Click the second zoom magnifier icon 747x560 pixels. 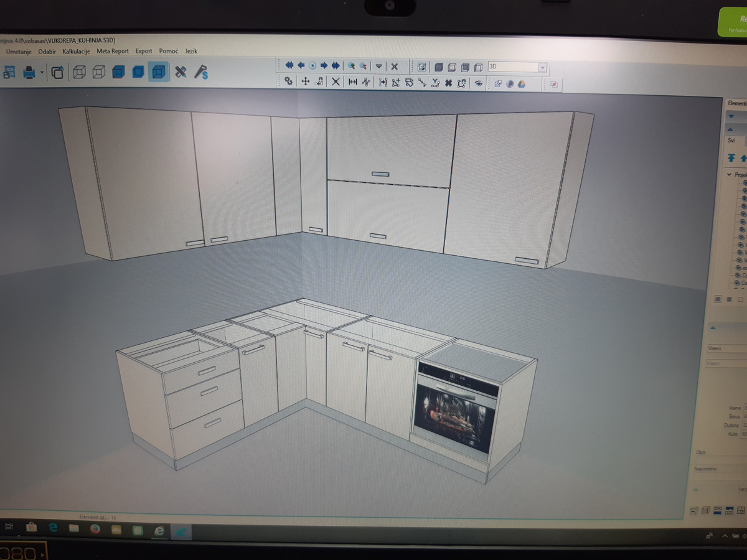tap(363, 66)
